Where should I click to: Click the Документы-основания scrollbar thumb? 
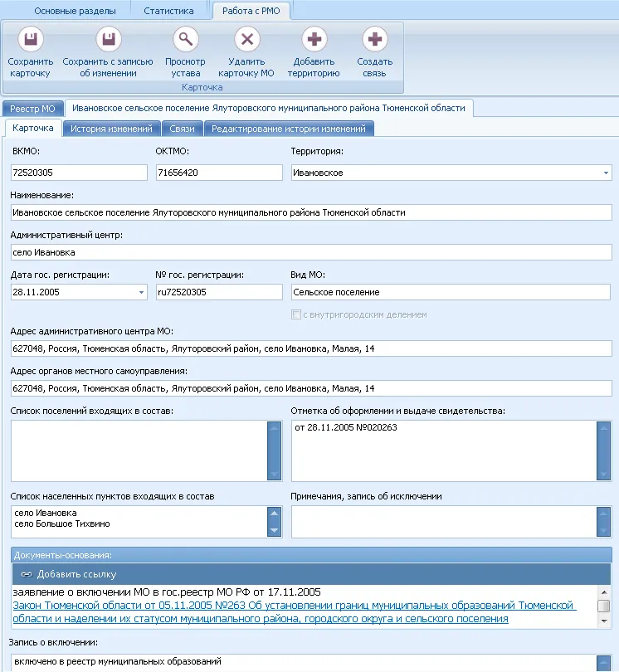pos(604,606)
